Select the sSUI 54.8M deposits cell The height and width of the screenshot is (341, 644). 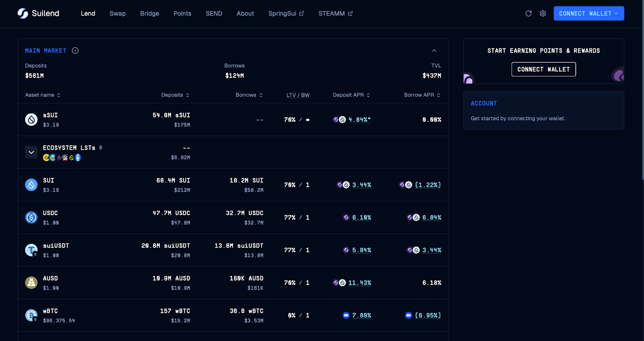pyautogui.click(x=171, y=119)
